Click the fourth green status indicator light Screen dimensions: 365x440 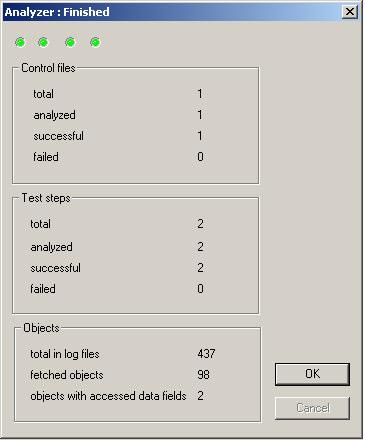click(x=95, y=42)
